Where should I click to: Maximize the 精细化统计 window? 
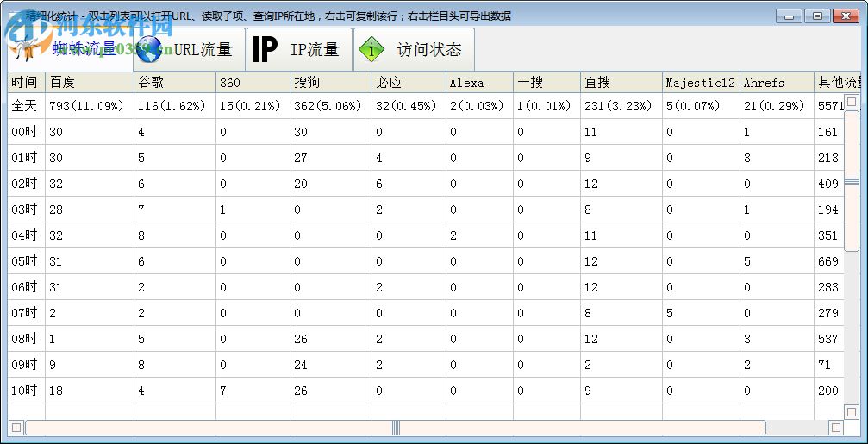[817, 16]
